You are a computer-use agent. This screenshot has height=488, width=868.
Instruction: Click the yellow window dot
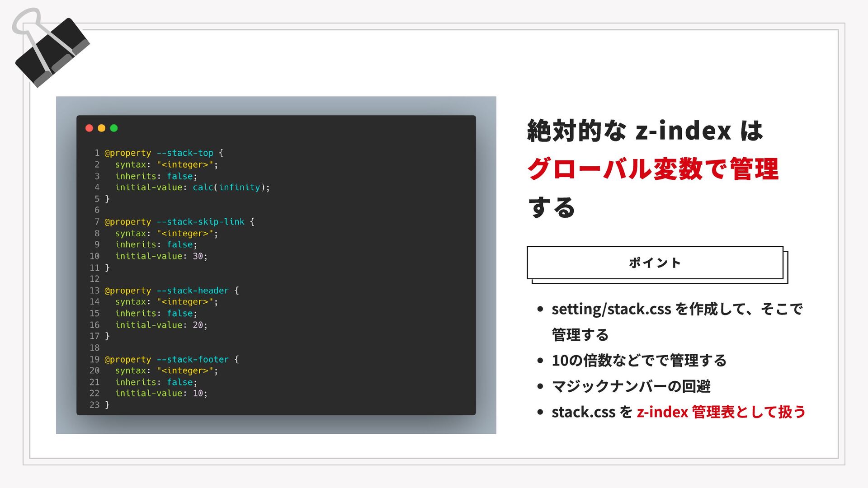tap(102, 128)
